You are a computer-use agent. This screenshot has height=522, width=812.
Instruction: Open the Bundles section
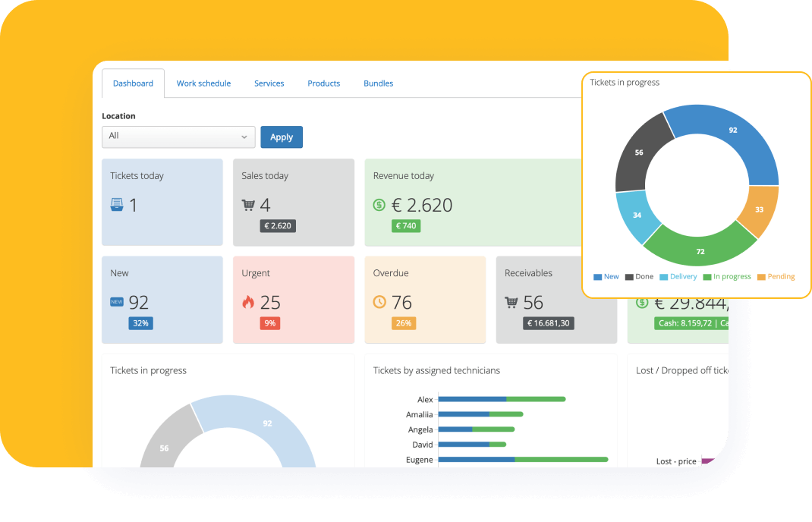[x=378, y=83]
